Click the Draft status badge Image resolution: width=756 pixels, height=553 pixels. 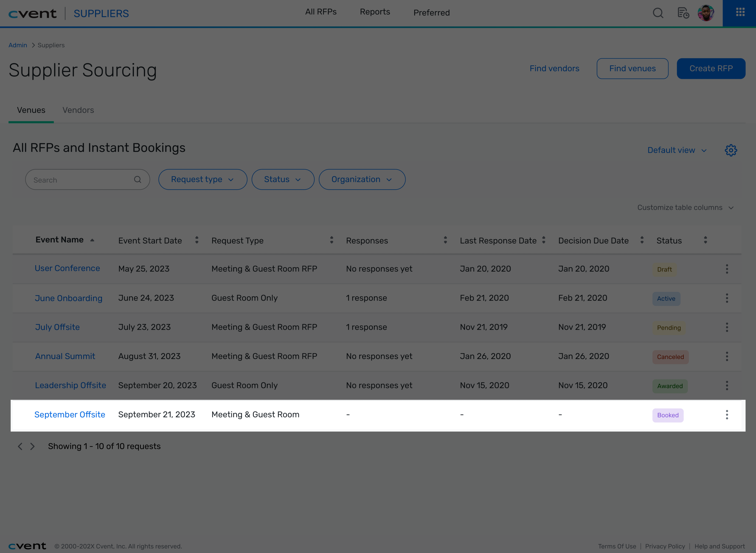(x=665, y=269)
